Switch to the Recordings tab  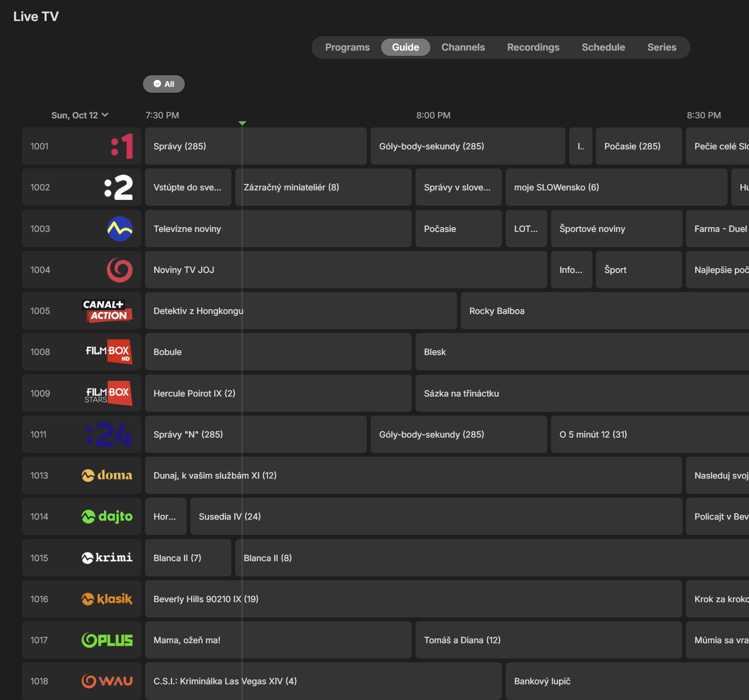[533, 47]
